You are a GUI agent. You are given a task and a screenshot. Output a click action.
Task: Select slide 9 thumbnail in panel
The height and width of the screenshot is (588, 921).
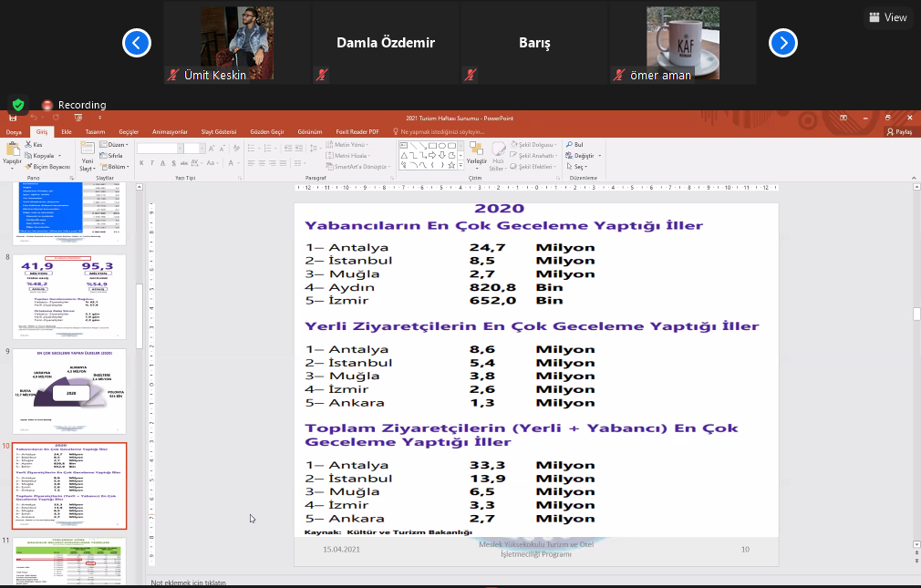point(69,391)
